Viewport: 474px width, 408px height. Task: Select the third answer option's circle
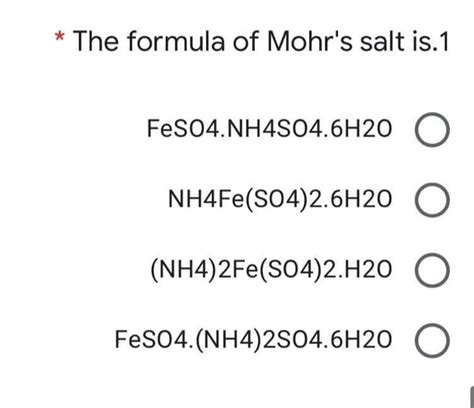point(432,270)
